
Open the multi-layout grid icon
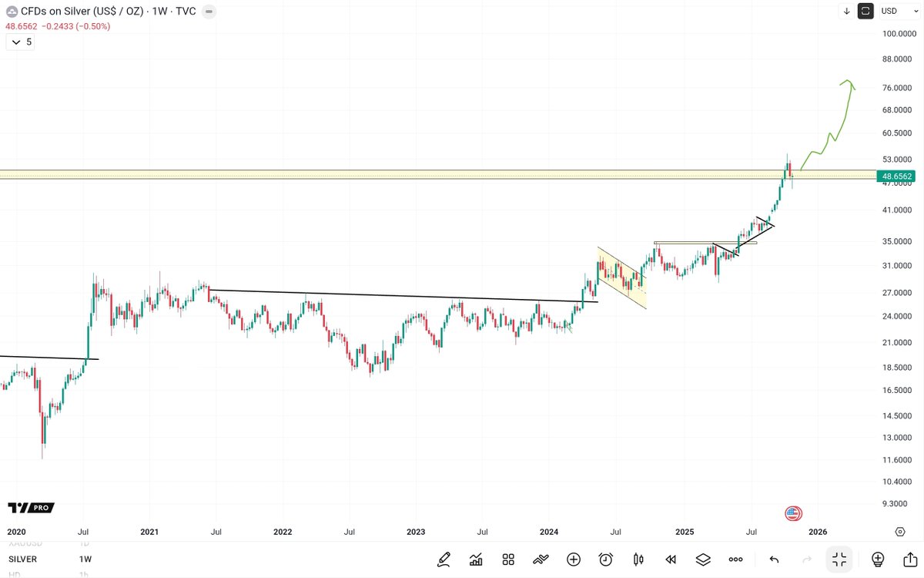pyautogui.click(x=508, y=560)
